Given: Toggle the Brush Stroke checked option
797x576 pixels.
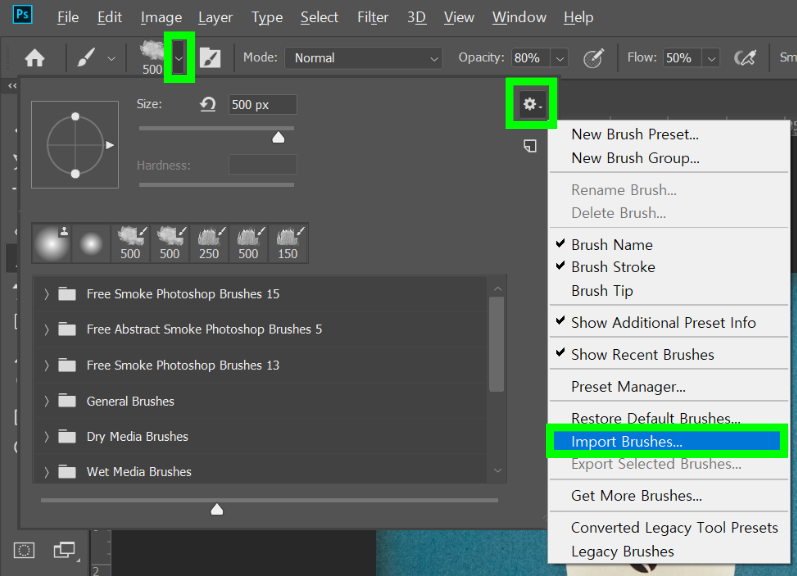Looking at the screenshot, I should pos(613,267).
